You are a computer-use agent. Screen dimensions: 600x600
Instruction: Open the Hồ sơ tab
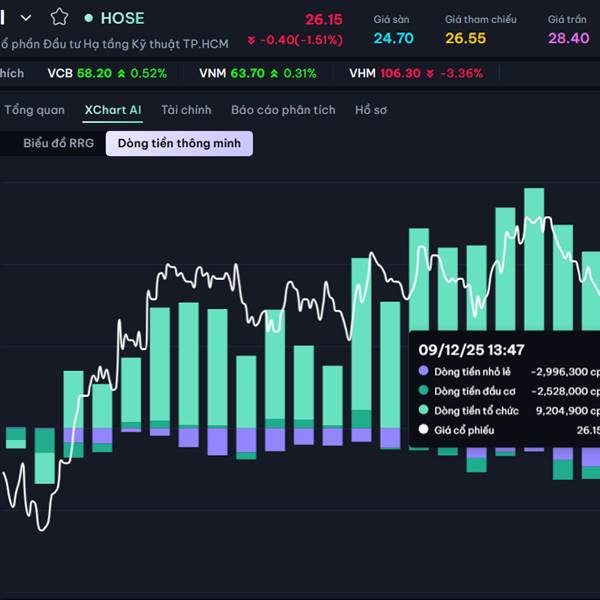coord(371,110)
